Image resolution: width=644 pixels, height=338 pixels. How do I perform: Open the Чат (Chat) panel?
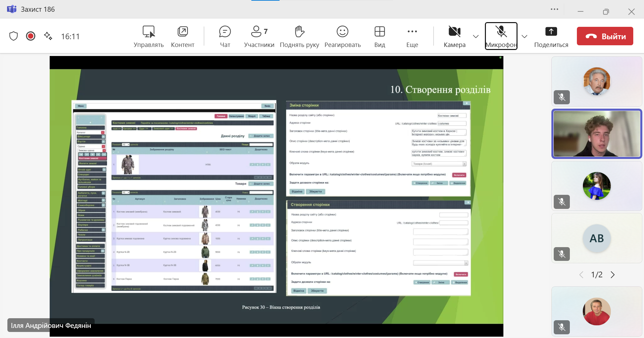tap(225, 36)
